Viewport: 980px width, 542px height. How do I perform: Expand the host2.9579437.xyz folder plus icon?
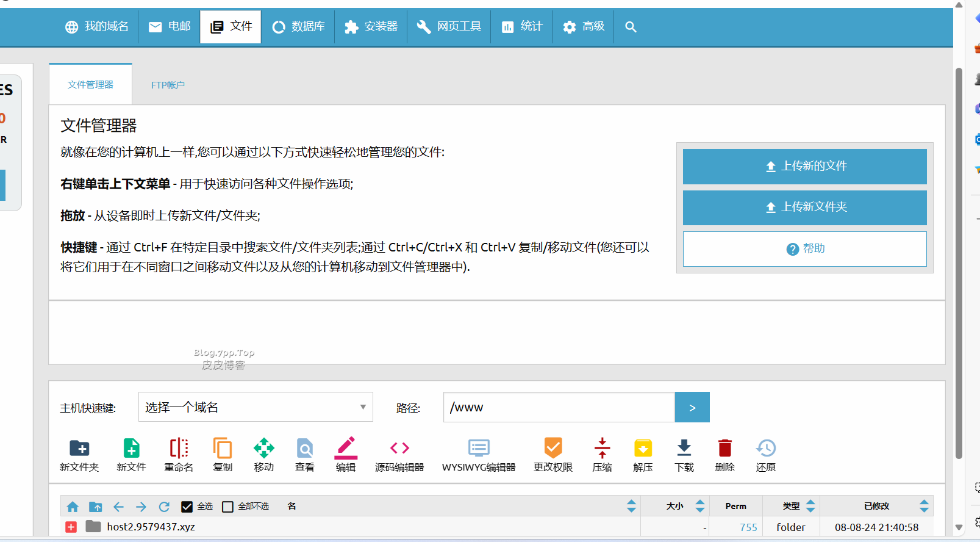click(71, 527)
